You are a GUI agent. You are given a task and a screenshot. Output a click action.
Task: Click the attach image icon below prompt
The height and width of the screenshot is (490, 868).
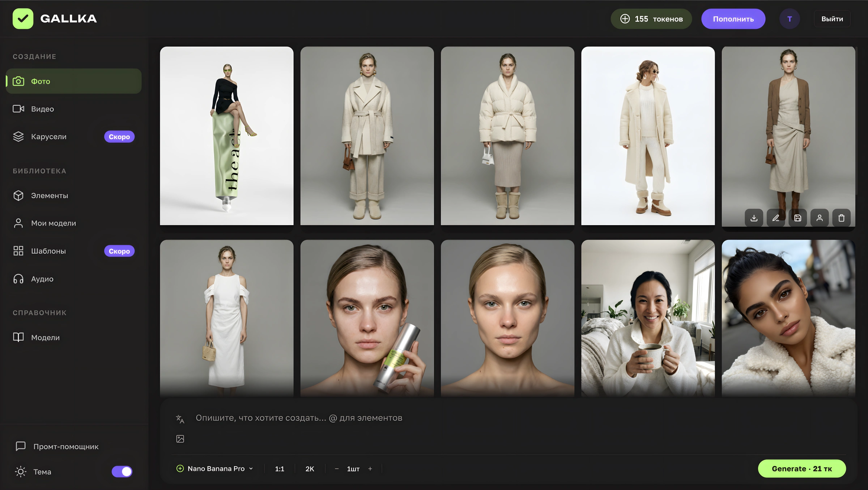click(x=180, y=439)
